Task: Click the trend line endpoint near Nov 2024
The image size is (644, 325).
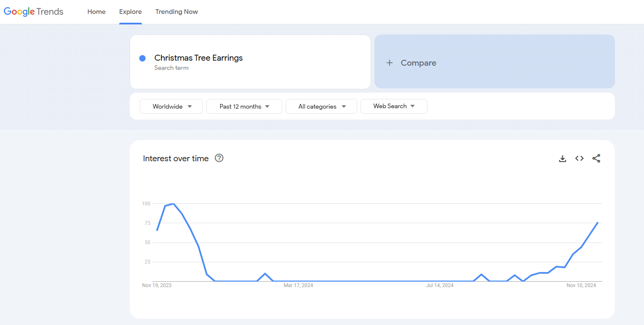Action: point(598,222)
